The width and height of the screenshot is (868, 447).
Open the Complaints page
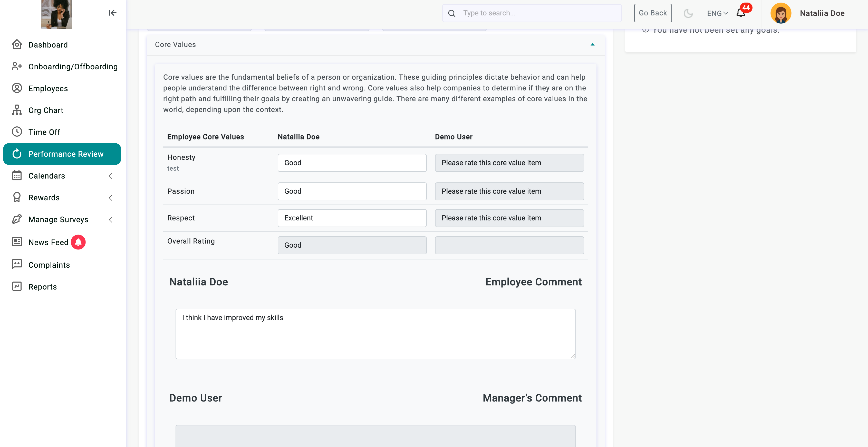point(62,265)
